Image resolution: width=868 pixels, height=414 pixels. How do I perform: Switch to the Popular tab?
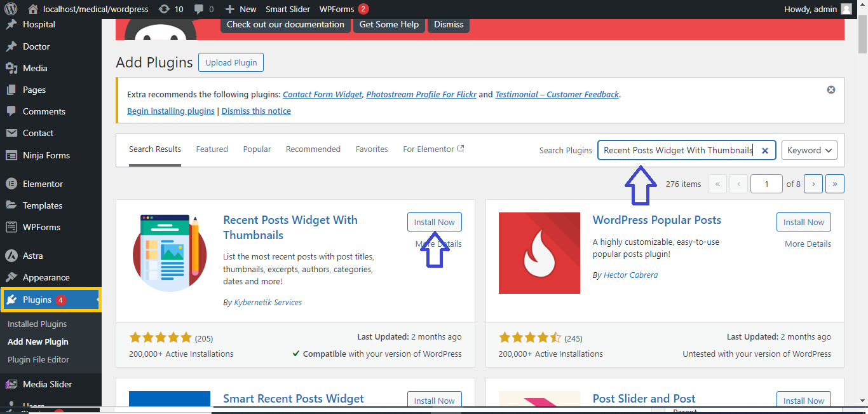tap(257, 149)
